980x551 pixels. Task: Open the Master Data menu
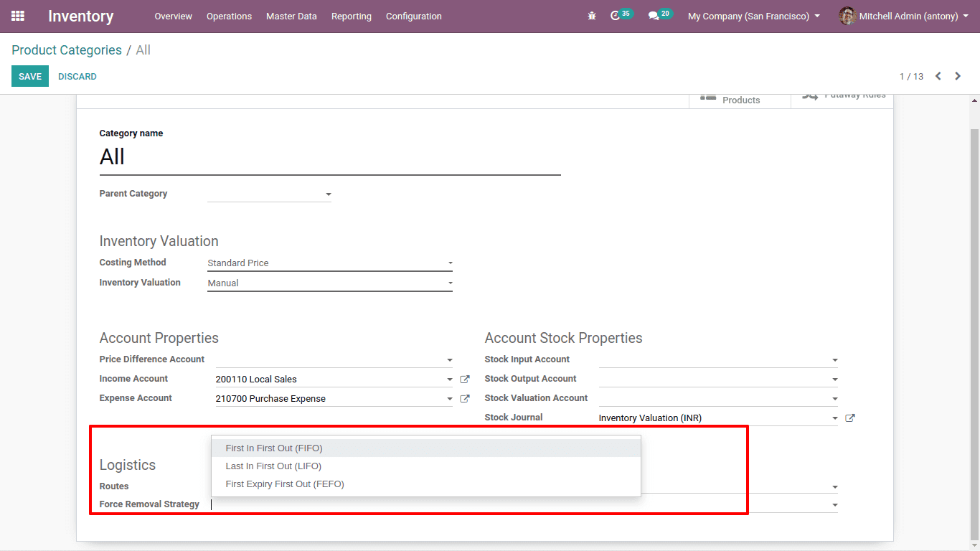[291, 16]
